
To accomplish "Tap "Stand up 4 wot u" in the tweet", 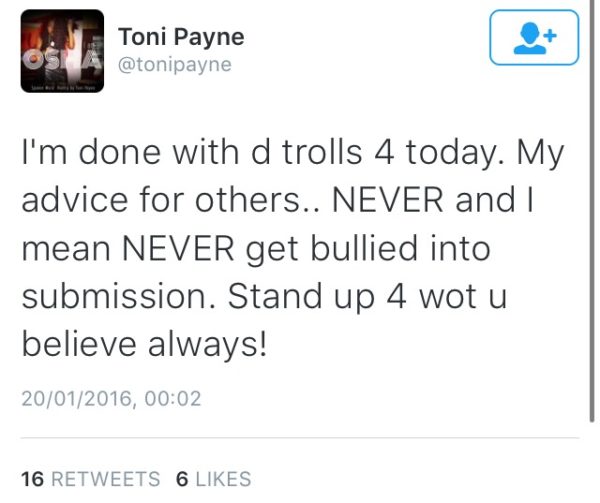I will pos(368,297).
